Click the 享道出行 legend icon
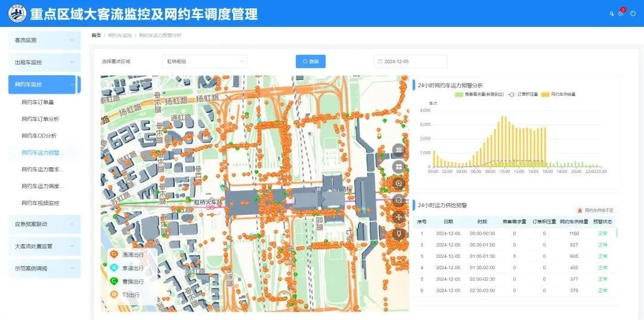 (x=114, y=268)
